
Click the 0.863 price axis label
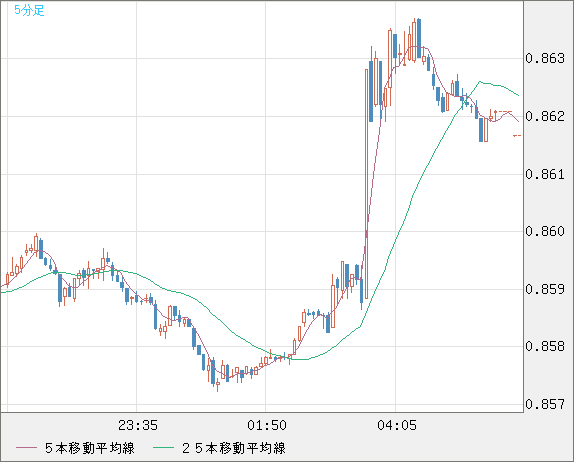[545, 58]
